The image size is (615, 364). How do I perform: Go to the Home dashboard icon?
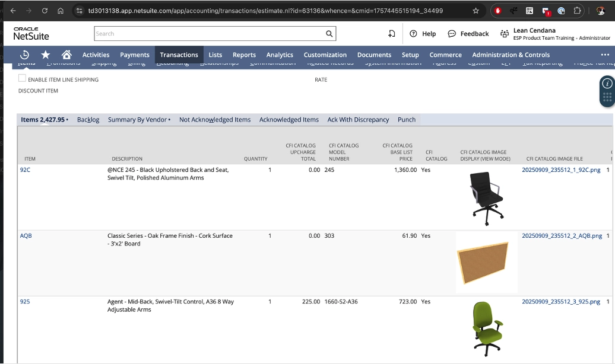(x=66, y=55)
